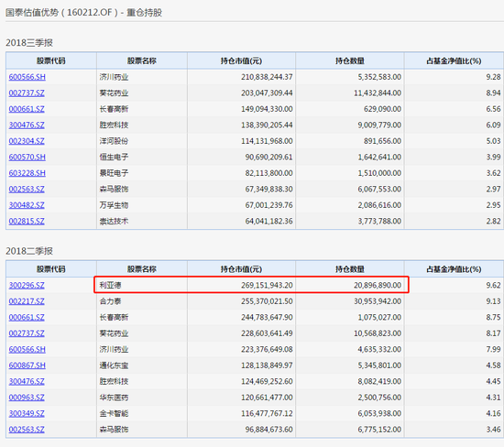Open the 000963.SZ stock code link
The width and height of the screenshot is (504, 447).
tap(27, 398)
